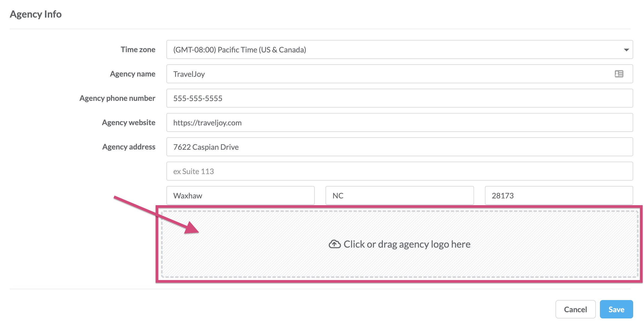Click the ex Suite 113 address line
The width and height of the screenshot is (644, 326).
tap(400, 171)
